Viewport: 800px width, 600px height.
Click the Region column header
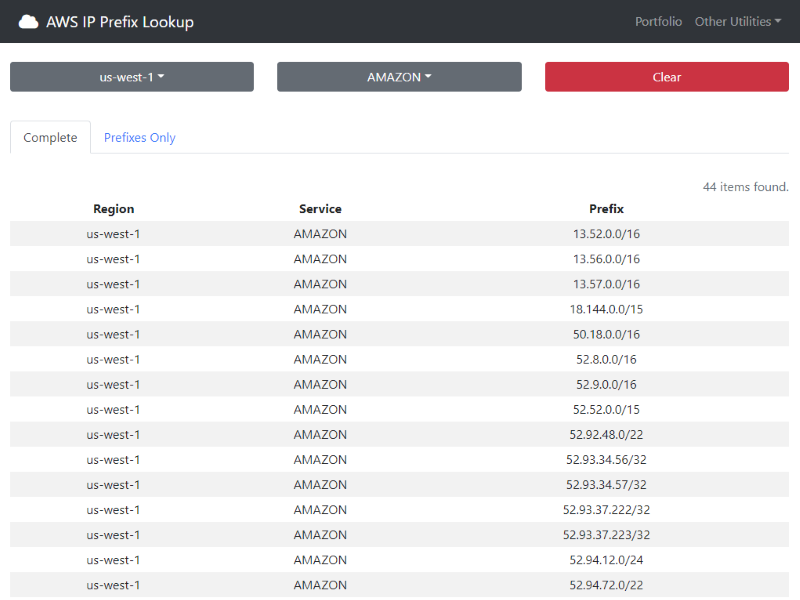pos(113,209)
